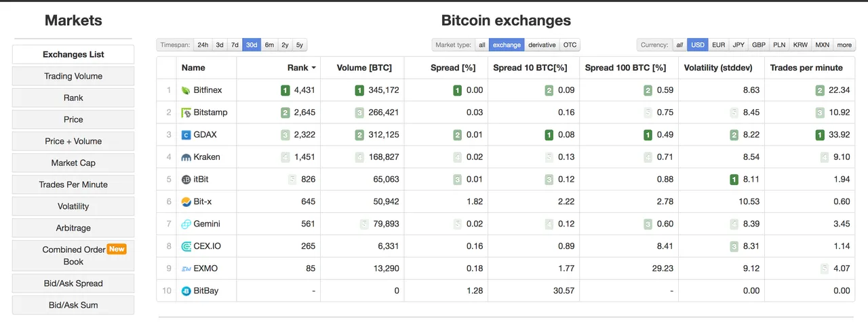Image resolution: width=868 pixels, height=322 pixels.
Task: Click the Bitfinex leaf logo icon
Action: (x=186, y=90)
